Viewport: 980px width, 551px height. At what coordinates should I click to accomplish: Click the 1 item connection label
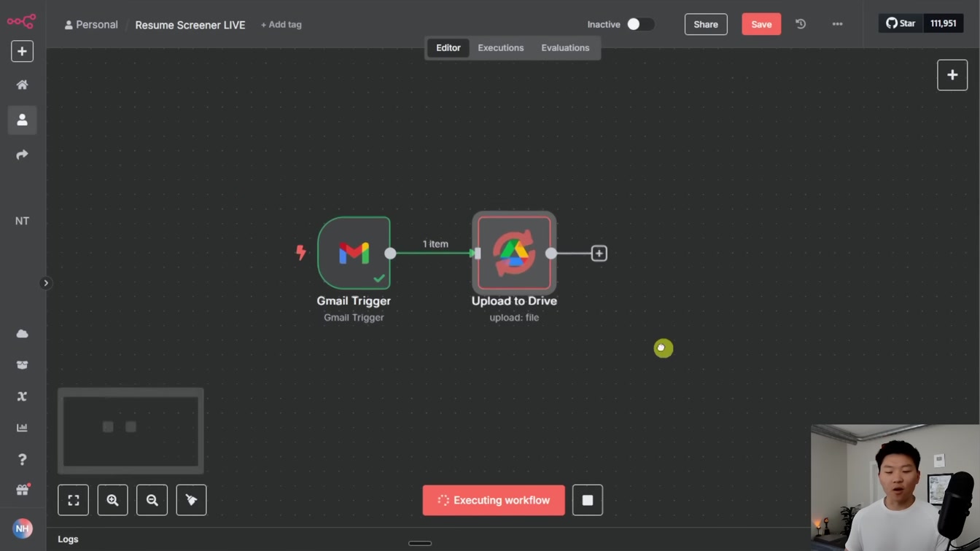coord(435,244)
